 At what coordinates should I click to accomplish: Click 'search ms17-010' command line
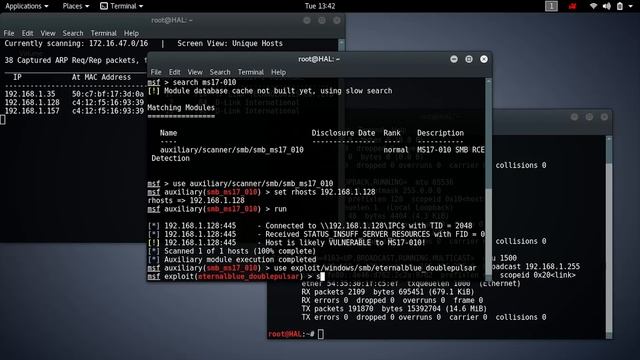(204, 82)
